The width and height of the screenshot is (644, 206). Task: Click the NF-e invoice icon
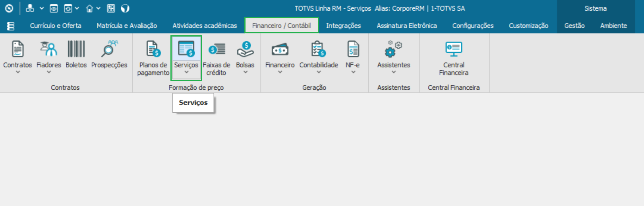pos(353,49)
